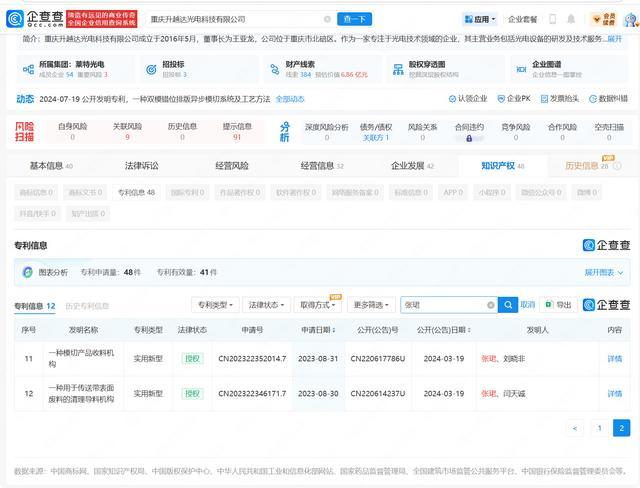Screen dimensions: 640x488
Task: Open 关联风险 with 9 items
Action: coord(127,131)
